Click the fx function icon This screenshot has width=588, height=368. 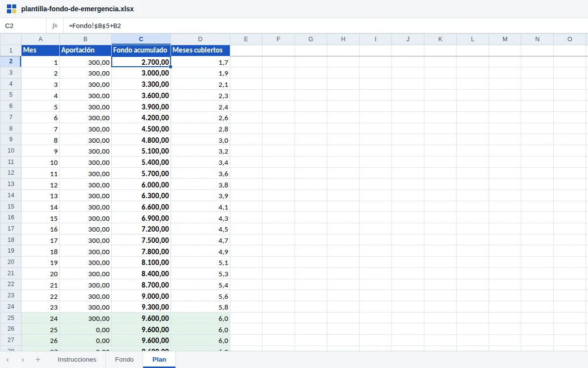pos(55,26)
